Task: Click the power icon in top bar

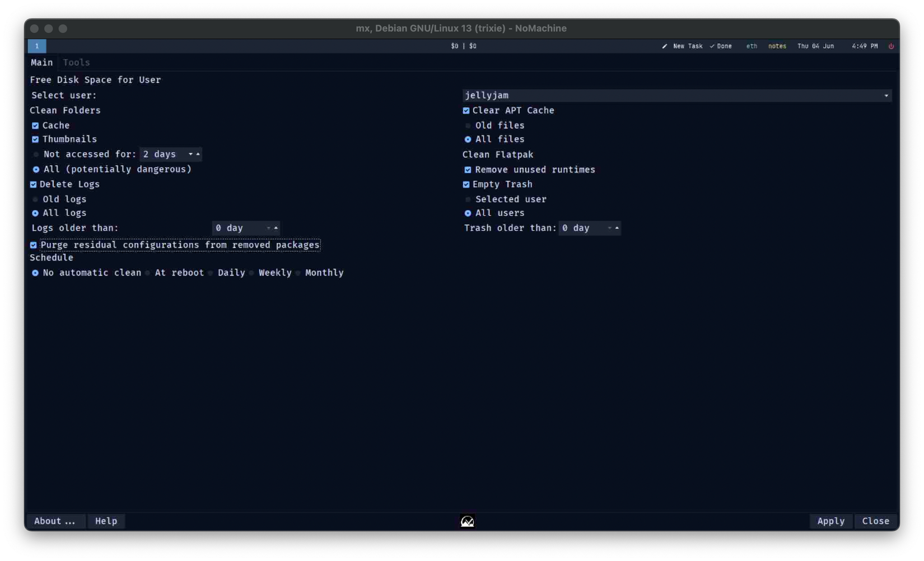Action: click(x=891, y=46)
